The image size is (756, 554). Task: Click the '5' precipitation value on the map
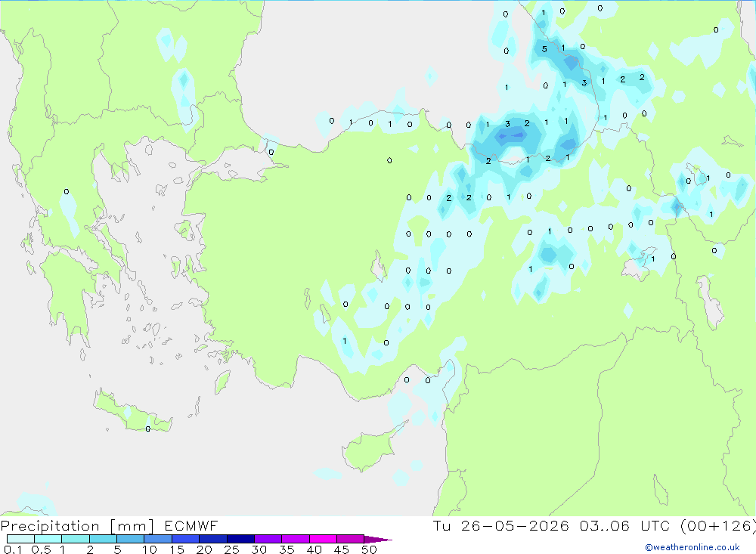544,49
